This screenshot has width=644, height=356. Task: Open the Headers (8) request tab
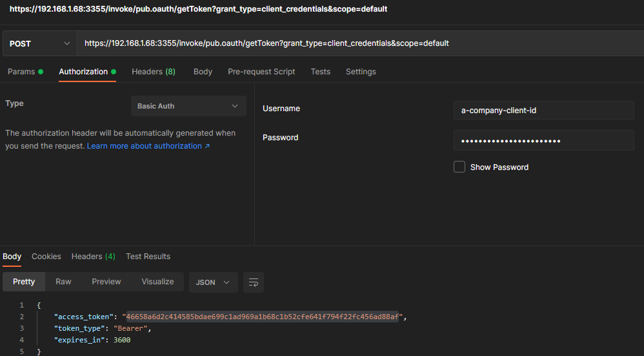[154, 72]
